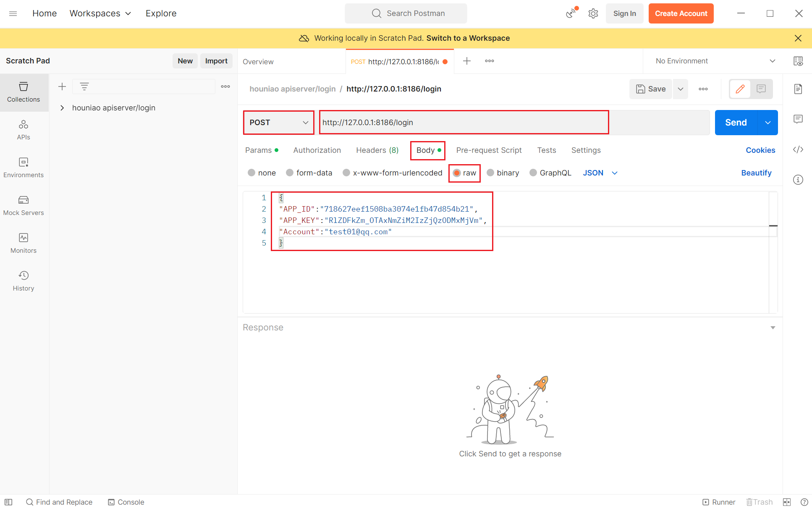Viewport: 812px width, 508px height.
Task: Open the APIs sidebar section
Action: tap(24, 130)
